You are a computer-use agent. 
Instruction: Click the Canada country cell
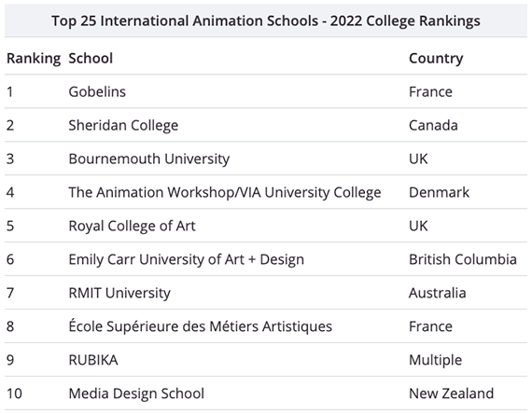[433, 126]
